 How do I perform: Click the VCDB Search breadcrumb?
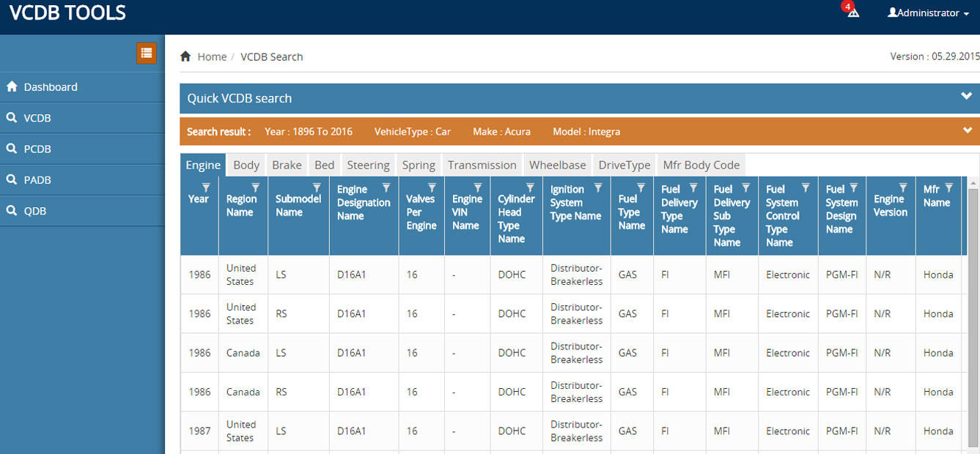point(271,56)
